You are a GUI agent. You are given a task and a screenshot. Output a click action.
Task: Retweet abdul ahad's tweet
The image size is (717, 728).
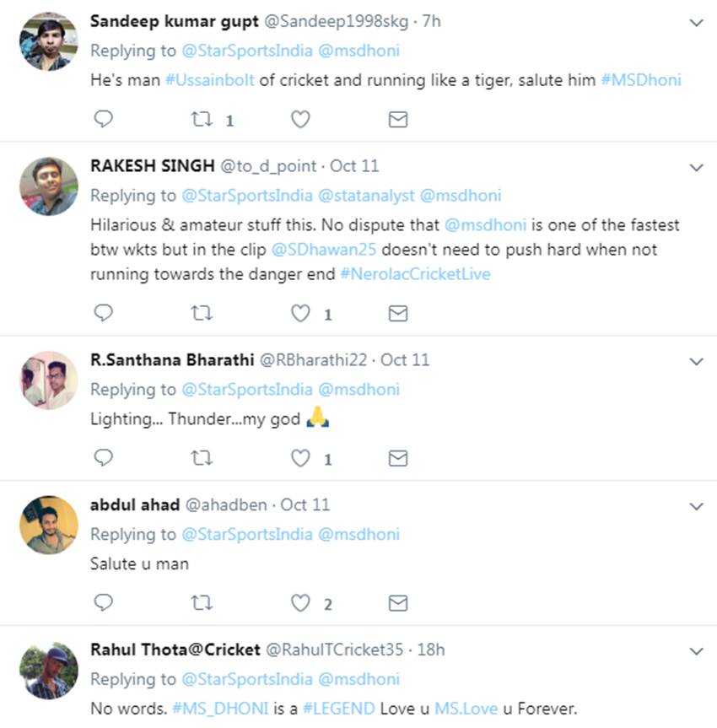[202, 603]
